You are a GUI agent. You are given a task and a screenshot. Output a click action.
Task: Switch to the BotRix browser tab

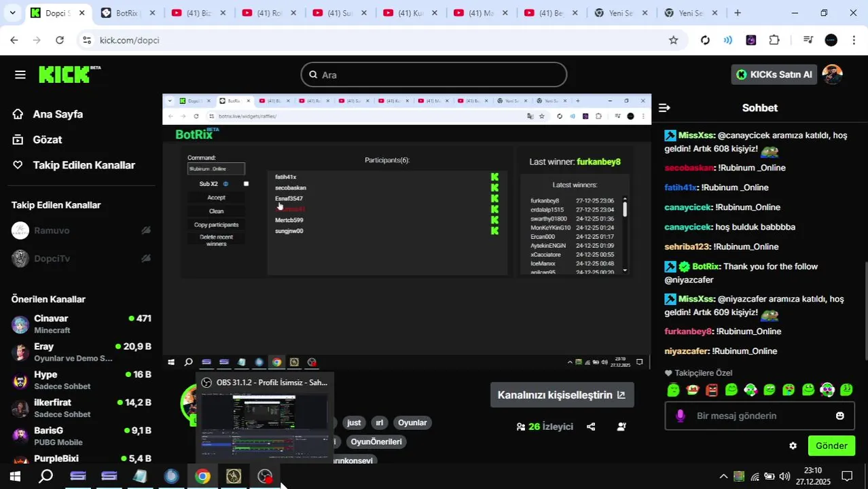(x=127, y=13)
